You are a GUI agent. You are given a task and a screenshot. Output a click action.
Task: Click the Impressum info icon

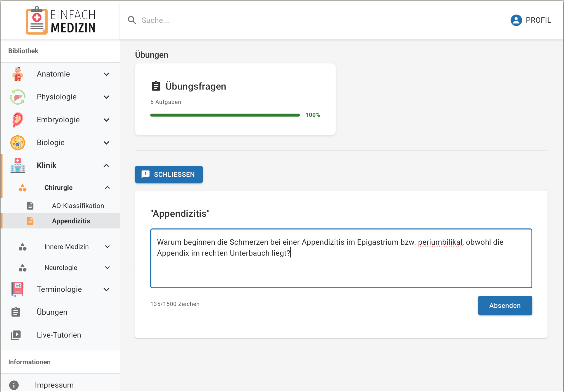(x=14, y=385)
